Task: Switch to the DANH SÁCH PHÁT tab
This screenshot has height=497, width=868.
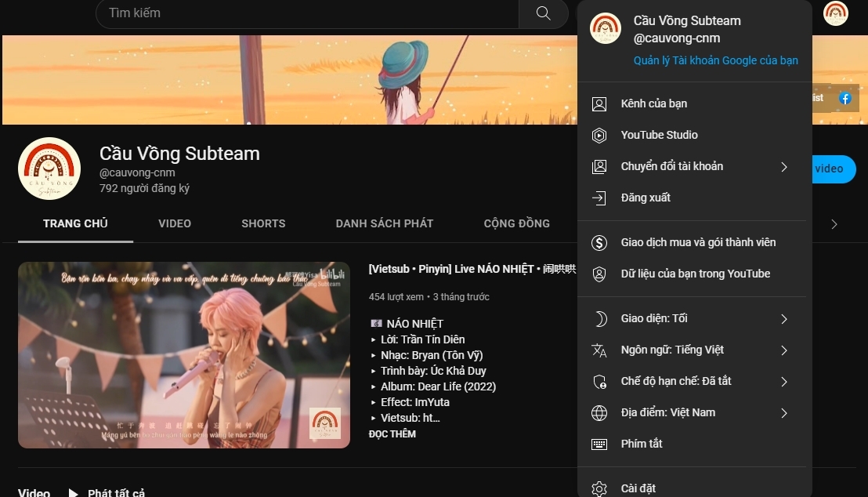Action: click(384, 224)
